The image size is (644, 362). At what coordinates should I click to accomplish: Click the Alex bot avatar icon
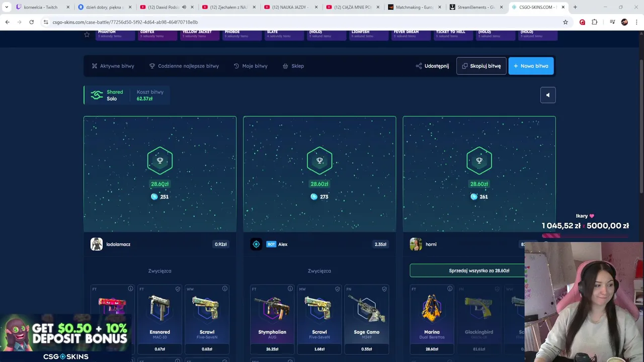point(256,244)
